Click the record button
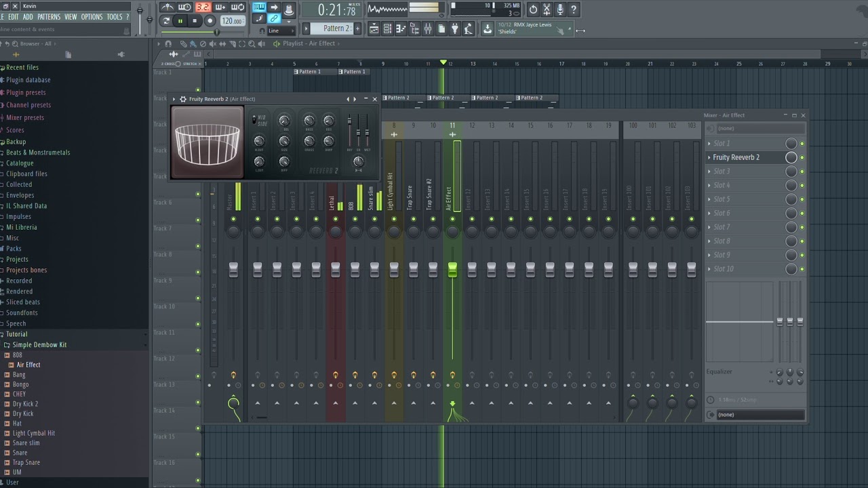This screenshot has height=488, width=868. pyautogui.click(x=210, y=21)
